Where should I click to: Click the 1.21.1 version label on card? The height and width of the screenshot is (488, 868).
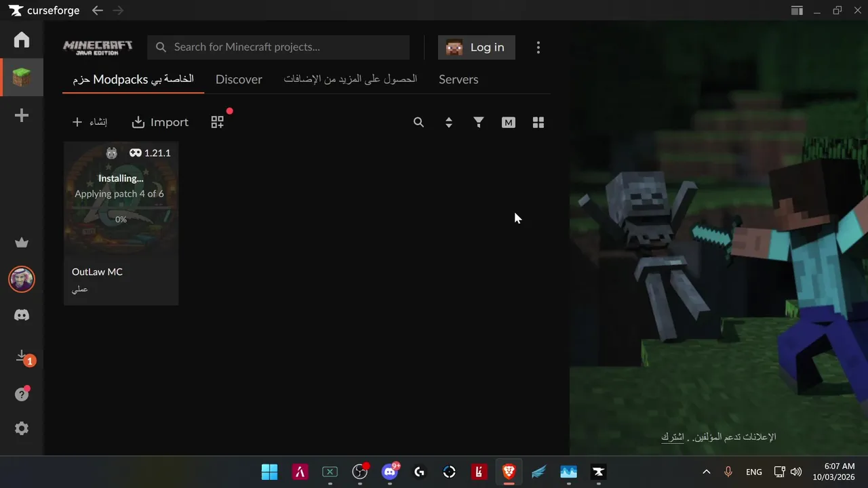pos(157,153)
